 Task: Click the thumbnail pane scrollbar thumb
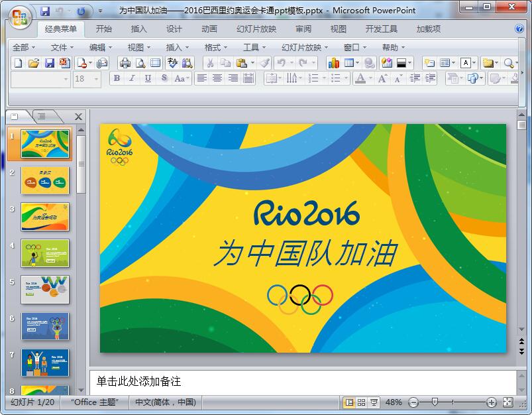pos(81,164)
